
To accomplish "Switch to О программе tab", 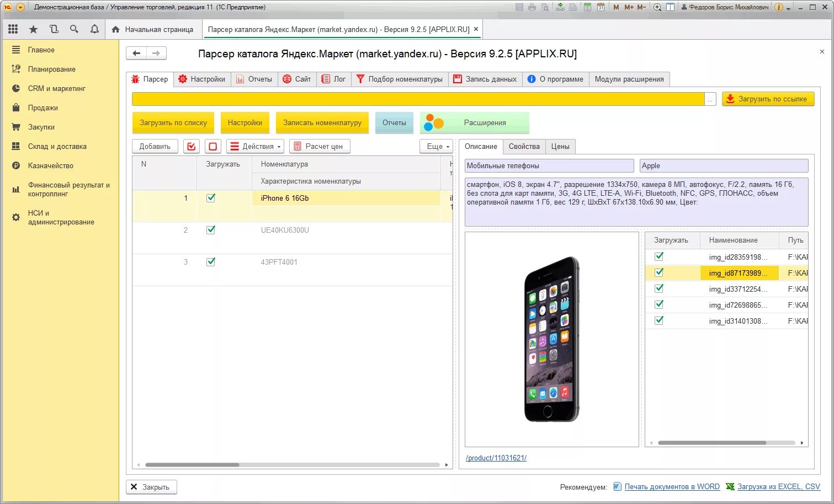I will [x=555, y=79].
